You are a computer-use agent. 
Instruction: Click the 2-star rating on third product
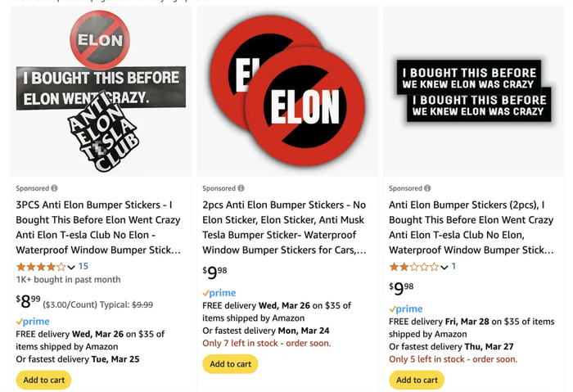click(413, 266)
